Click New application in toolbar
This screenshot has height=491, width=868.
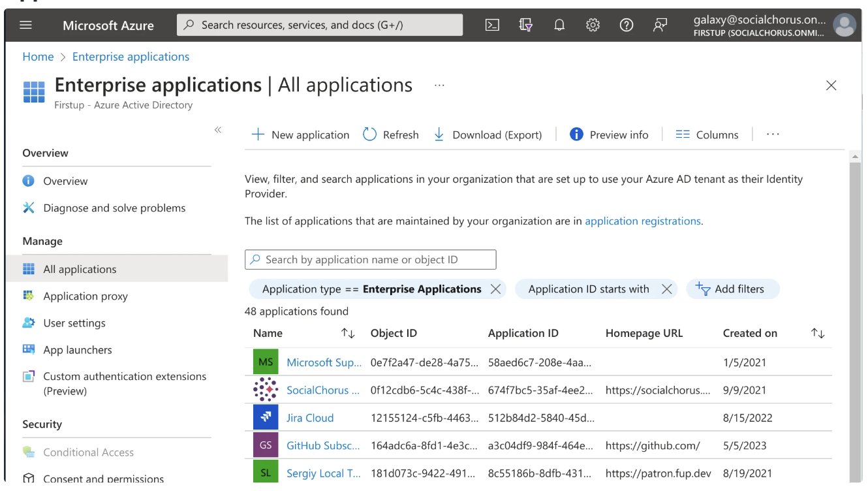tap(300, 135)
